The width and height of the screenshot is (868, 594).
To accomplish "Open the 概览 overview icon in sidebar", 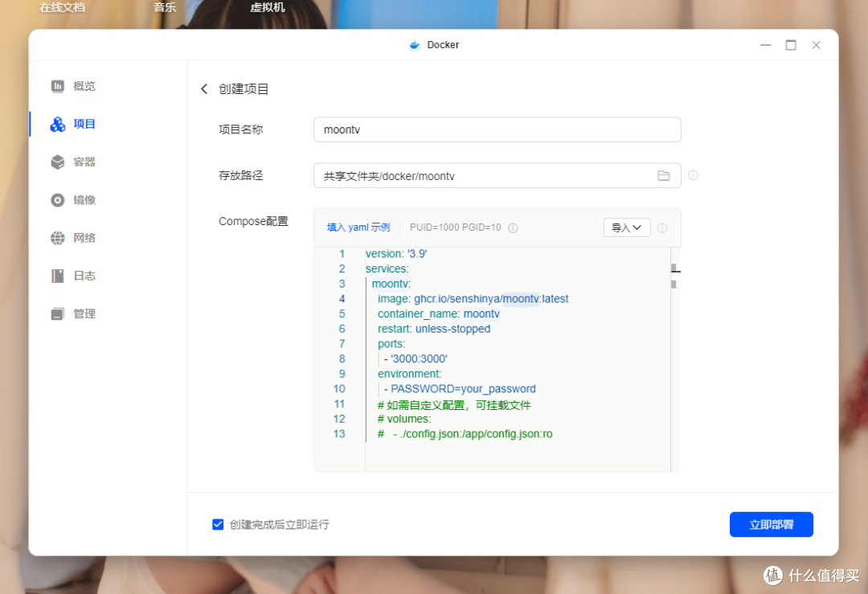I will [x=58, y=86].
